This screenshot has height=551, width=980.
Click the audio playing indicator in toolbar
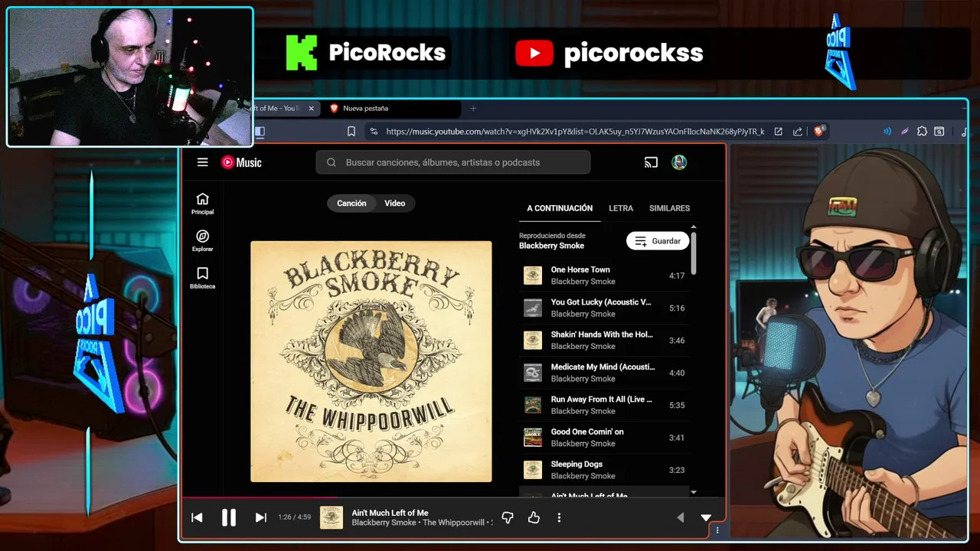point(887,132)
